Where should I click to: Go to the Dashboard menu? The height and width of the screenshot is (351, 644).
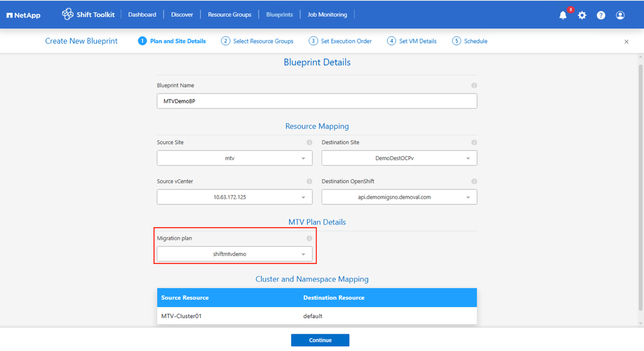pyautogui.click(x=142, y=14)
